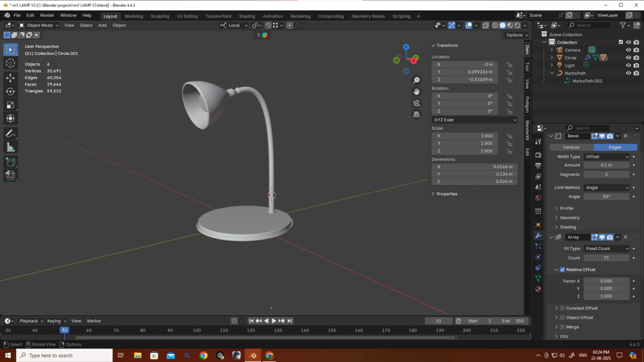
Task: Expand the Geometry section of Bevel
Action: point(570,218)
